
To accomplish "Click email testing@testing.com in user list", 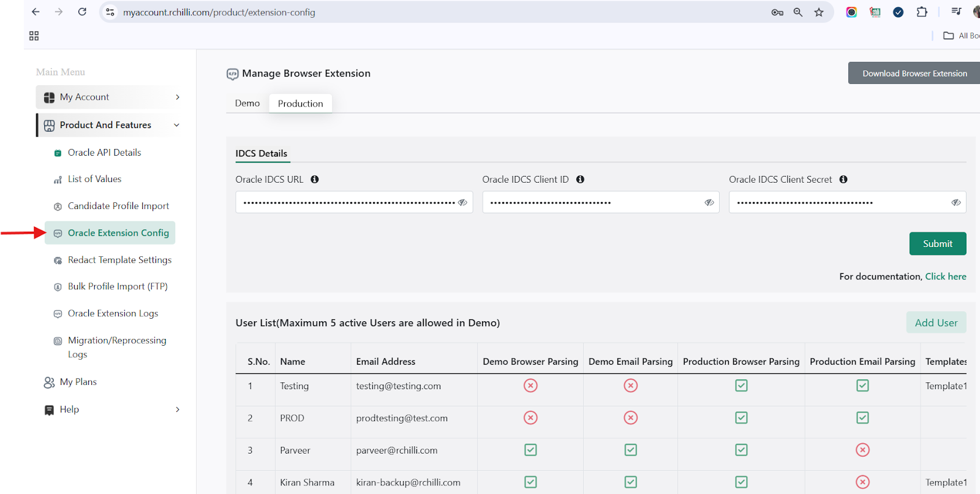I will (x=399, y=386).
